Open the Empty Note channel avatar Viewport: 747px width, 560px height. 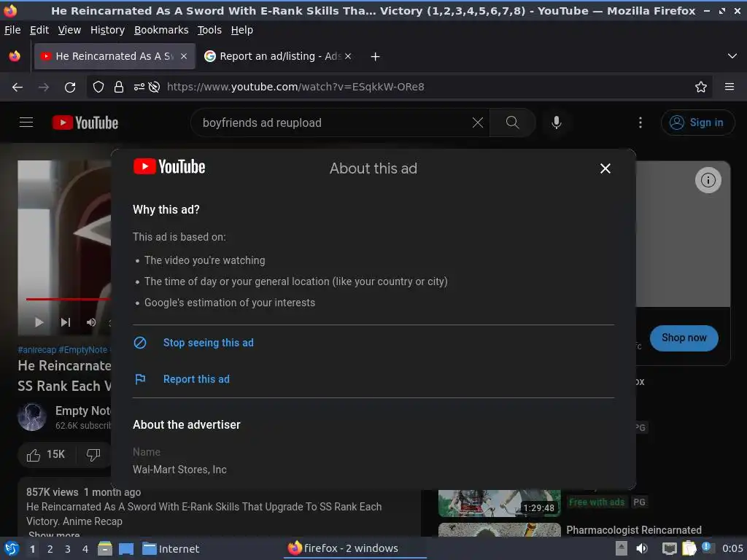click(32, 417)
